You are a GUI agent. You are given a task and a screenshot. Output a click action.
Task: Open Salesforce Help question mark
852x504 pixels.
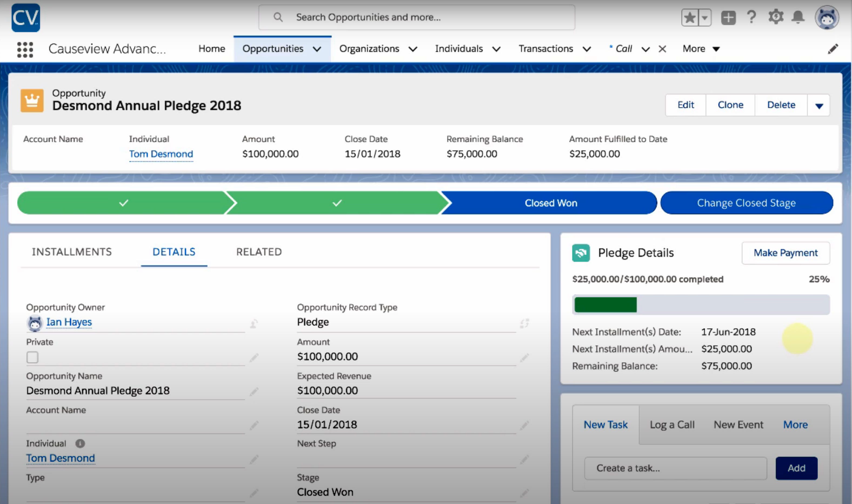[x=751, y=17]
